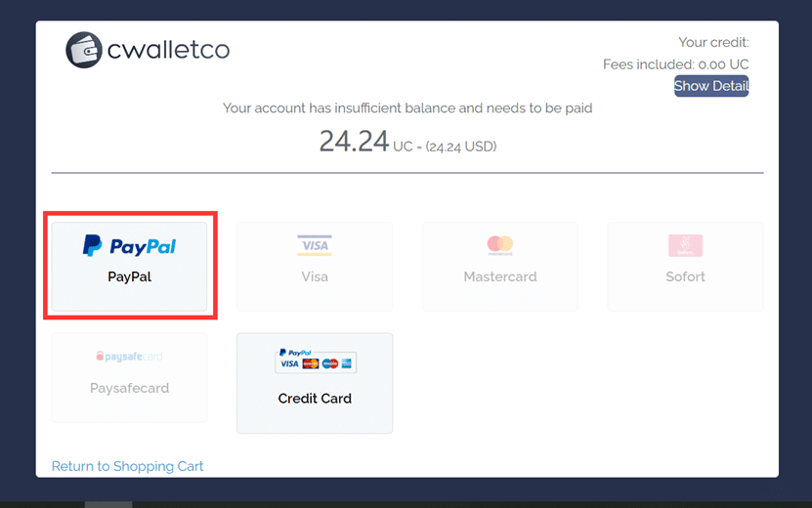Choose the PayPal payment option tile
The height and width of the screenshot is (508, 812).
(x=129, y=267)
